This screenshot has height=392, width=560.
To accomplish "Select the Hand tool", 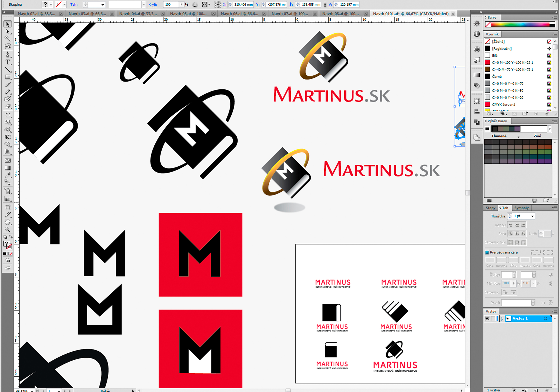I will coord(7,222).
